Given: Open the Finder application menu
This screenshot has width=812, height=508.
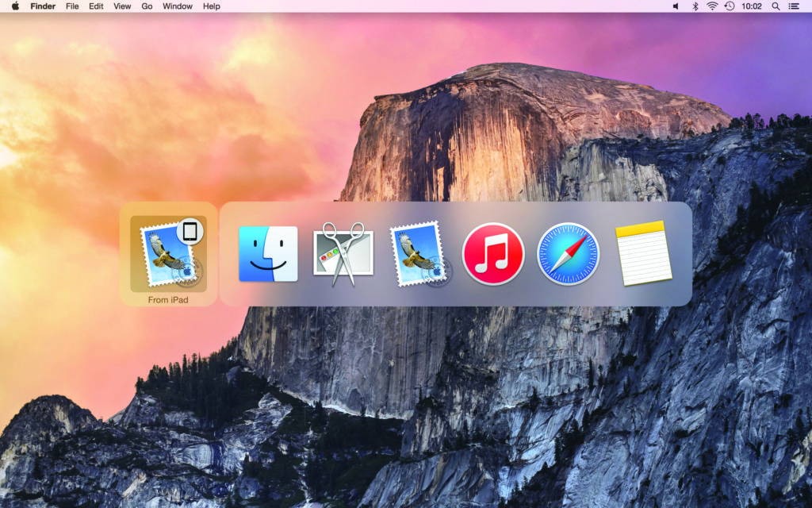Looking at the screenshot, I should click(43, 6).
